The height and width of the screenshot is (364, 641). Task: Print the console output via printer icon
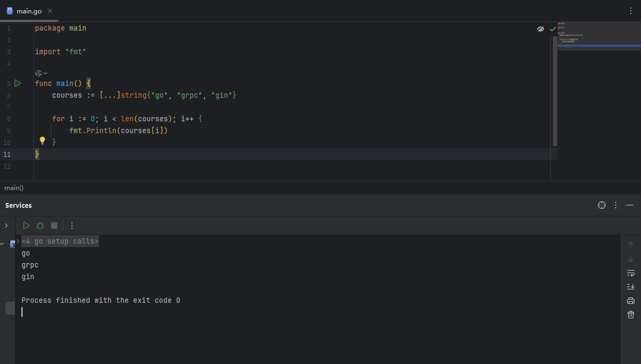click(x=631, y=301)
